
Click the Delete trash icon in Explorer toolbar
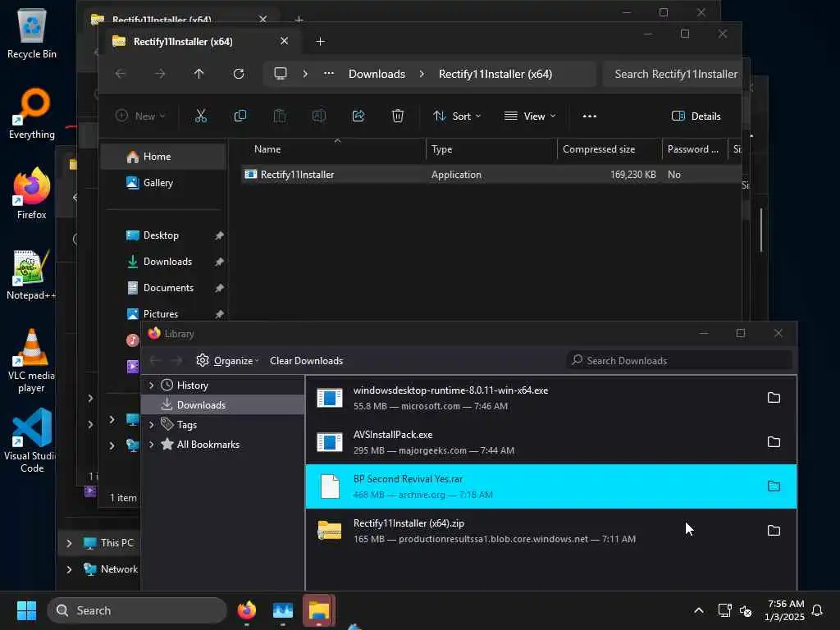(398, 116)
